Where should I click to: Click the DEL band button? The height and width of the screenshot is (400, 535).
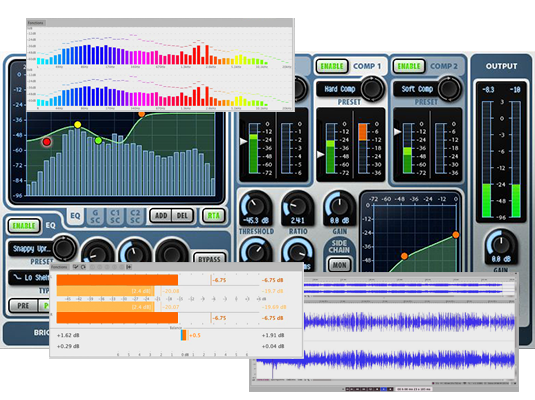182,216
